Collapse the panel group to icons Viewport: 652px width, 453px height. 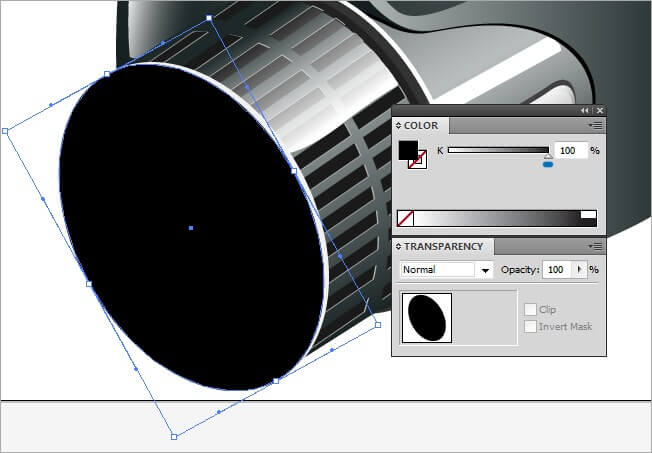(x=585, y=110)
